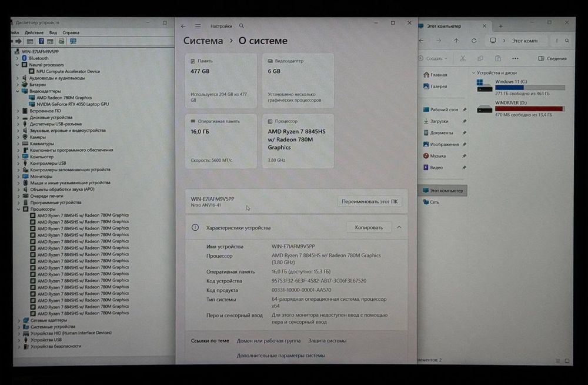Click the Windows 11 (C:) drive usage bar
Viewport: 588px width, 385px height.
click(530, 88)
